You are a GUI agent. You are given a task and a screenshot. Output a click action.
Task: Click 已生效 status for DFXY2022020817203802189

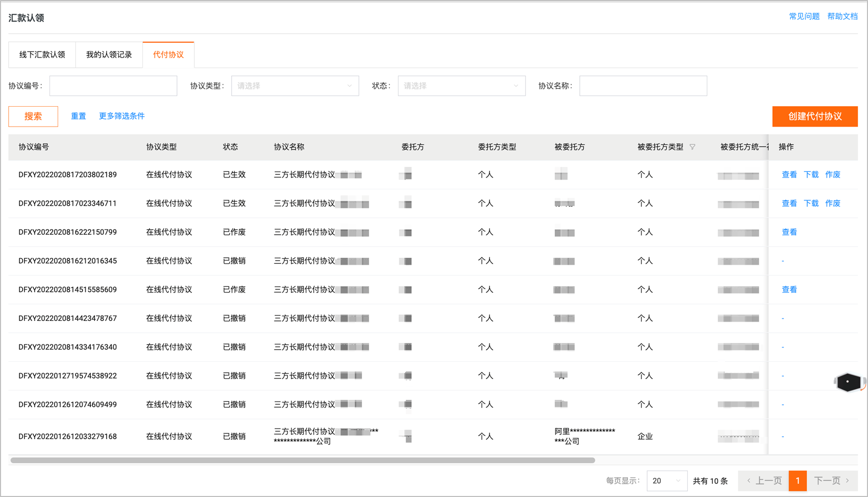[234, 175]
